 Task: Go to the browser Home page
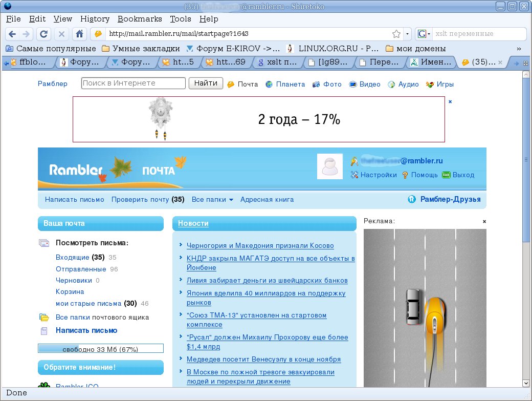click(x=79, y=34)
